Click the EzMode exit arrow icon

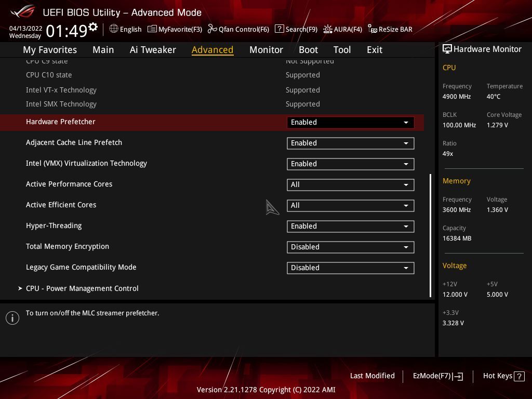pos(458,376)
